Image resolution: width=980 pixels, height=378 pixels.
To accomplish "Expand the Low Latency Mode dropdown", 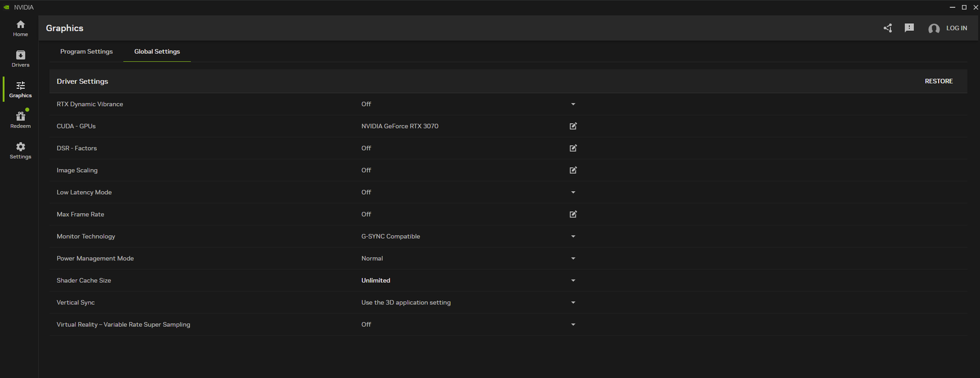I will (573, 192).
